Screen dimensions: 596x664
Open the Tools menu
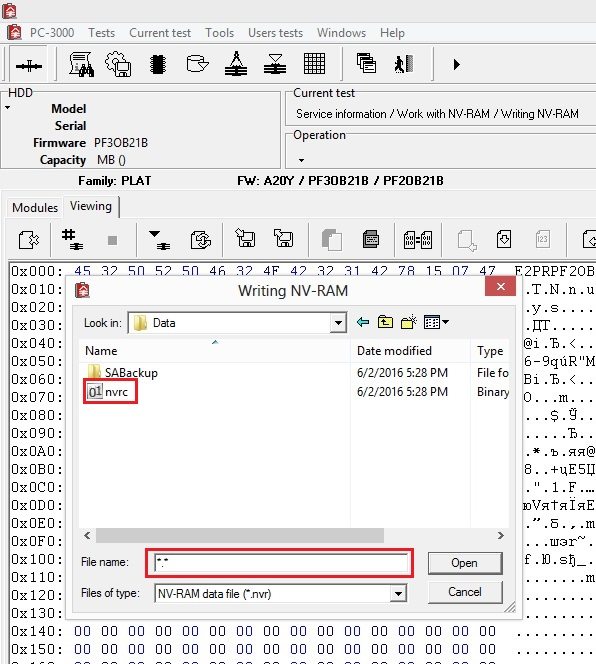219,33
